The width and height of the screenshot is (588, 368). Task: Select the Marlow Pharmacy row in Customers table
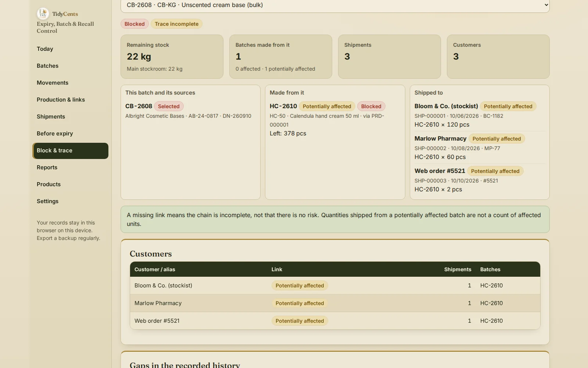(335, 303)
